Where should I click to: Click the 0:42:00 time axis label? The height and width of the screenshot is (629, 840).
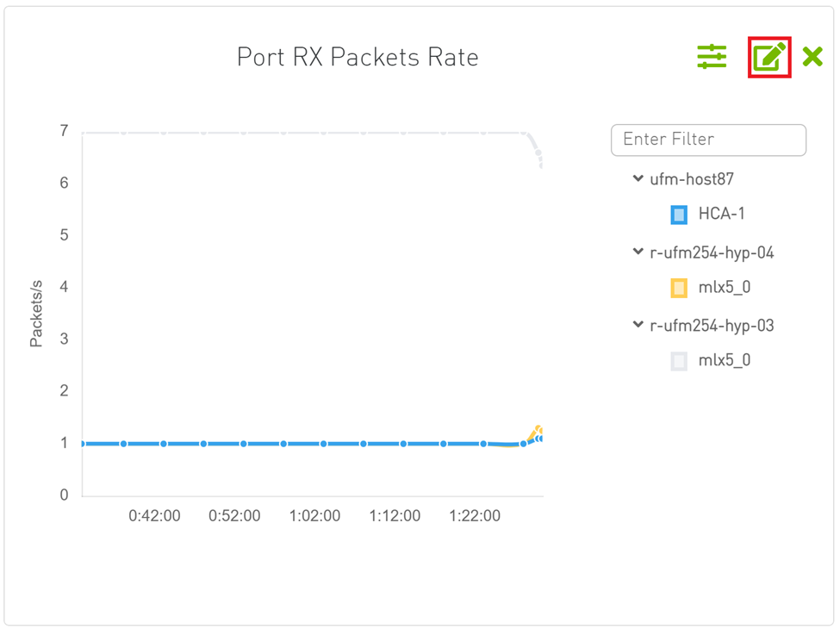(154, 516)
